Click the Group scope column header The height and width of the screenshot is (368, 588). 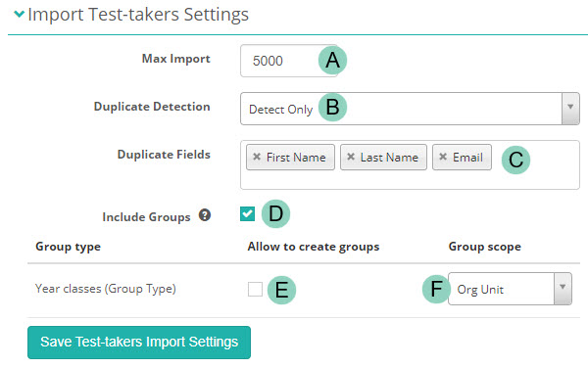484,247
